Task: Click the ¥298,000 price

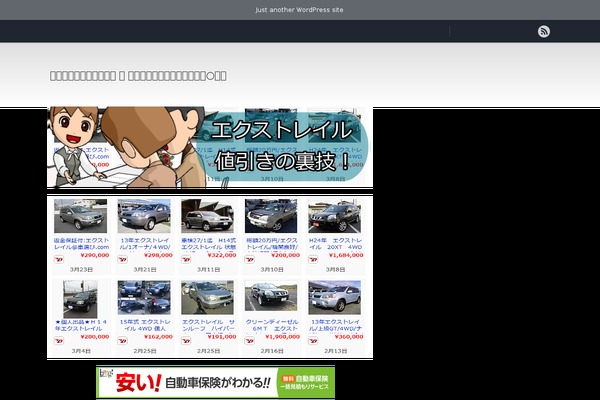Action: click(158, 255)
